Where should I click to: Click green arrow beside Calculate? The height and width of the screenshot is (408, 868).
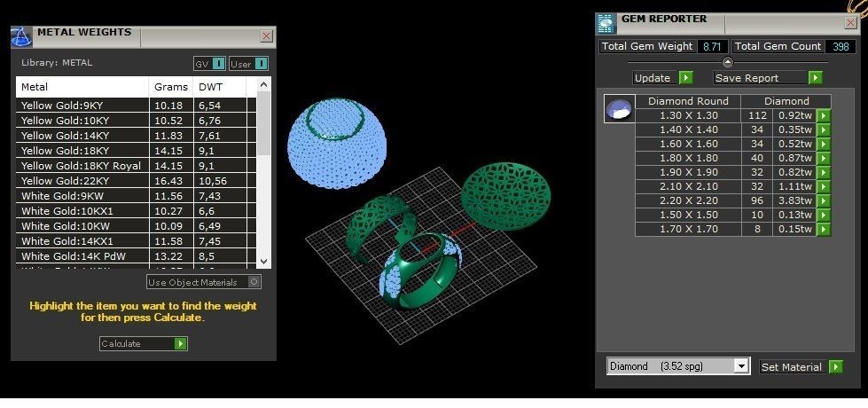(181, 344)
